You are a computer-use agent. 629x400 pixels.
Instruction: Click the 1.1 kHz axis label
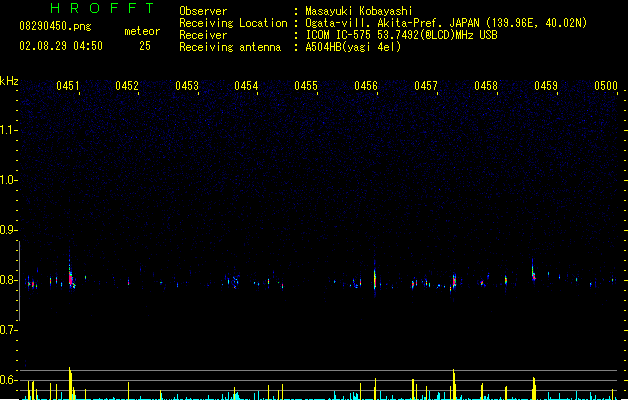[8, 130]
